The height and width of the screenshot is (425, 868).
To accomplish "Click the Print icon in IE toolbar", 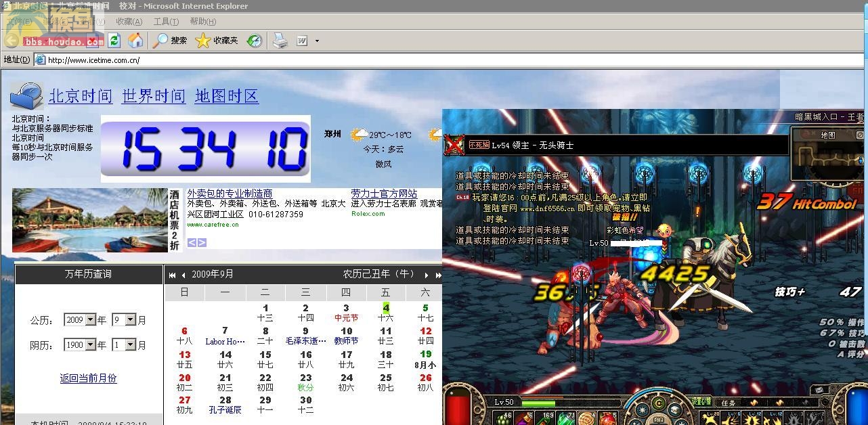I will pyautogui.click(x=280, y=41).
